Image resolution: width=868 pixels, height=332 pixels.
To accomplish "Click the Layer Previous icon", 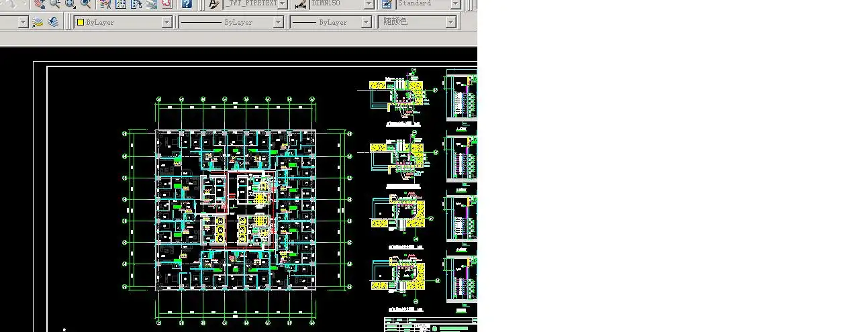I will [x=53, y=22].
